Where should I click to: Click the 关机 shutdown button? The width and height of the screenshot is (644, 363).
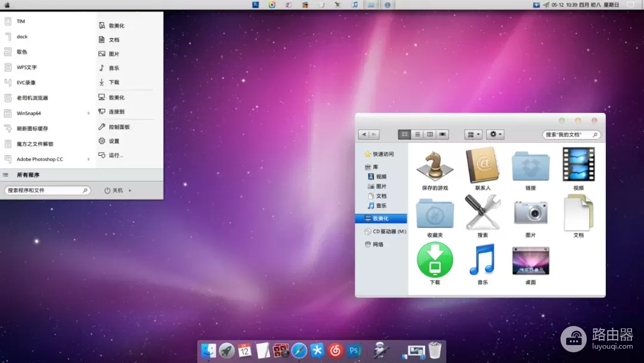coord(114,190)
